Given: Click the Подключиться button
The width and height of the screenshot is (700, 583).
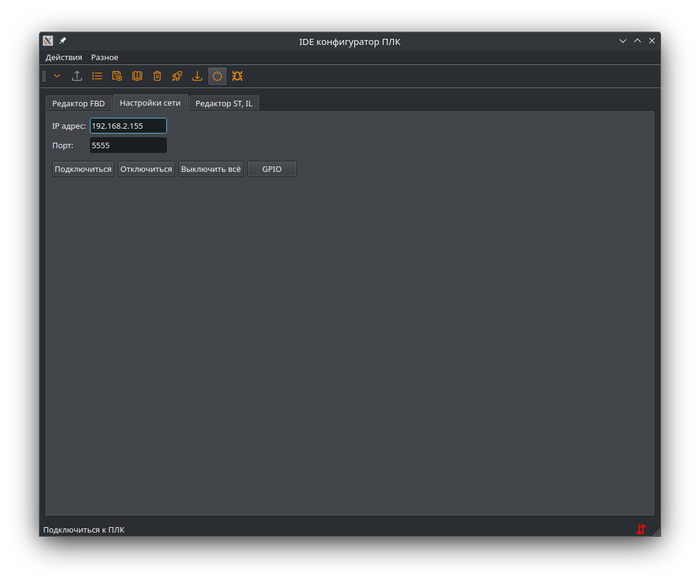Looking at the screenshot, I should 83,169.
